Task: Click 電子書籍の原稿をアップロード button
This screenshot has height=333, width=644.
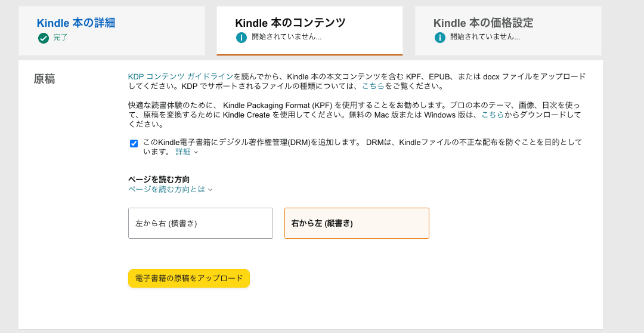Action: tap(189, 278)
